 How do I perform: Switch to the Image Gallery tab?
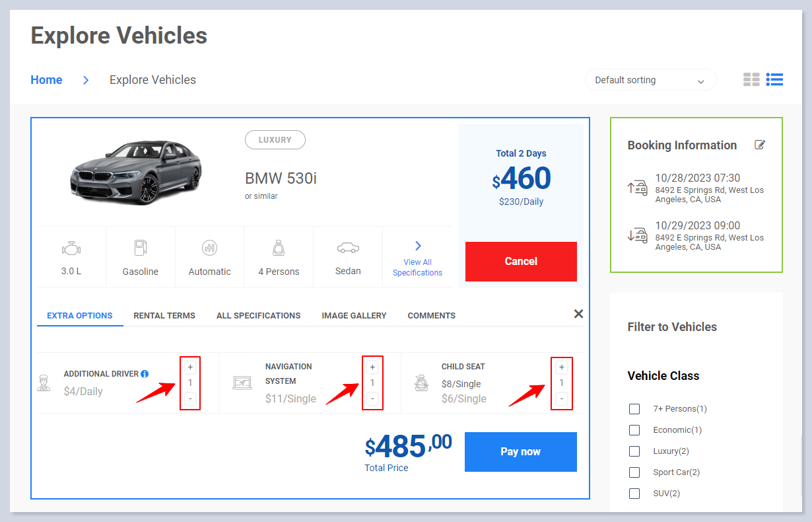point(354,315)
